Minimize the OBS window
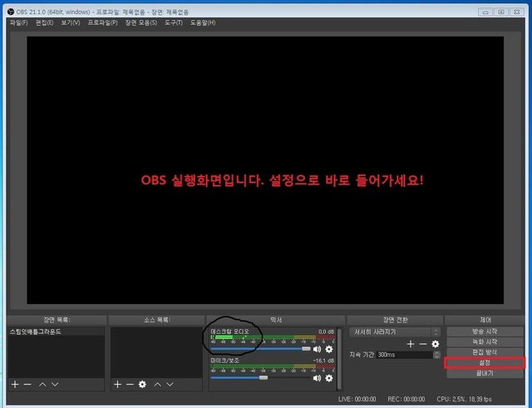 click(485, 12)
